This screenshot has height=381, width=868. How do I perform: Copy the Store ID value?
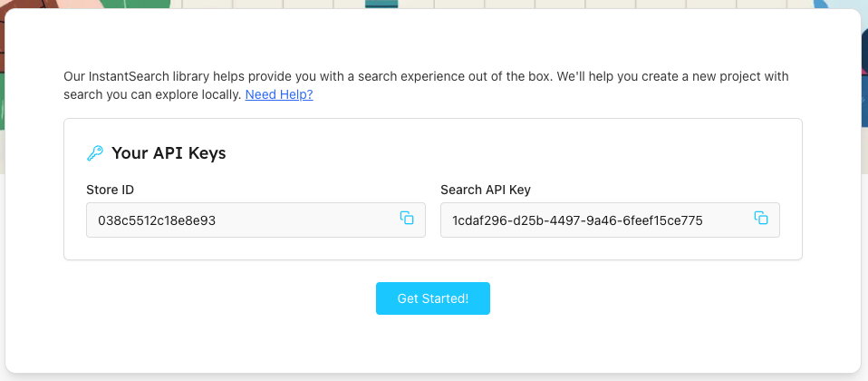coord(407,218)
